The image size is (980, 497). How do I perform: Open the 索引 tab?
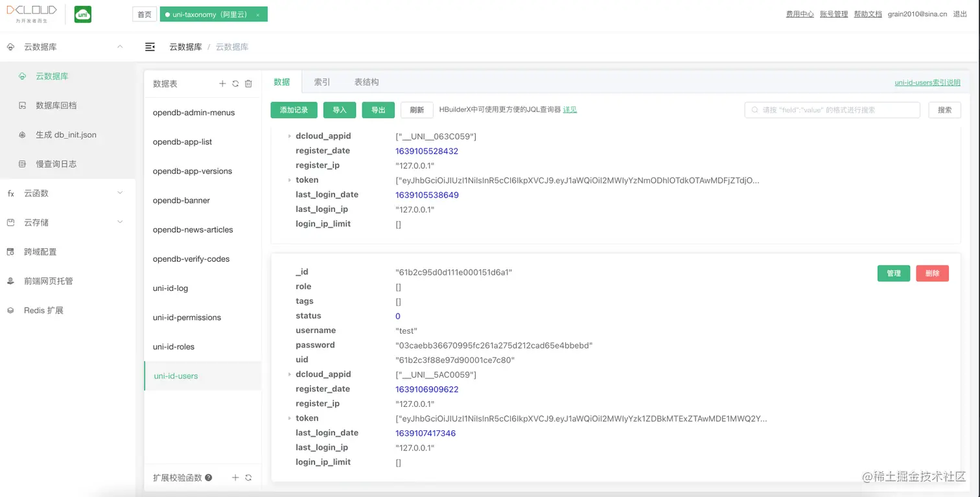click(322, 82)
